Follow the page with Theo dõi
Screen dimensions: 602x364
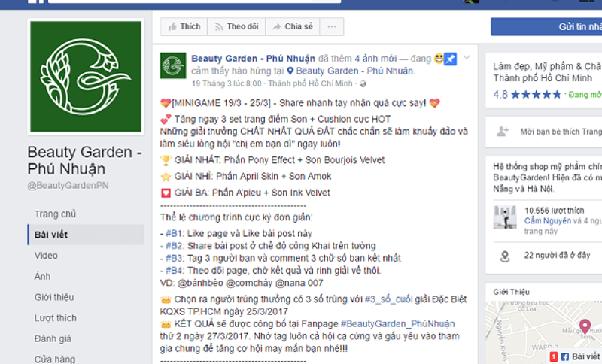(236, 26)
